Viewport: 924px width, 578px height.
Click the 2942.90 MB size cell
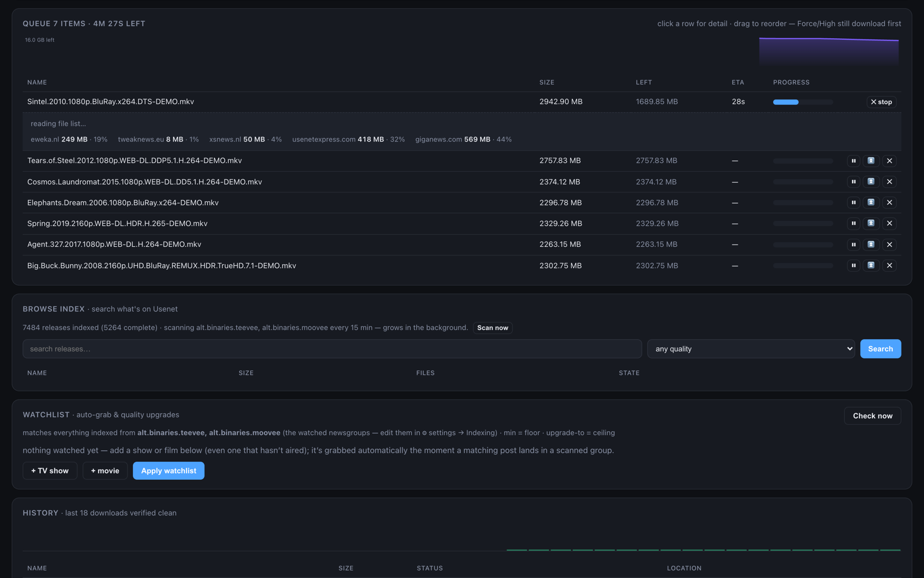pos(561,102)
